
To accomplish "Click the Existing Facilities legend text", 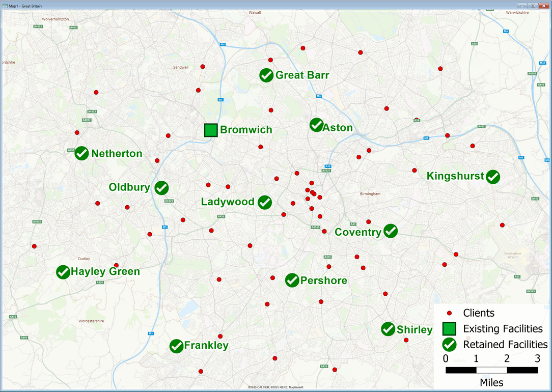I will click(x=503, y=329).
